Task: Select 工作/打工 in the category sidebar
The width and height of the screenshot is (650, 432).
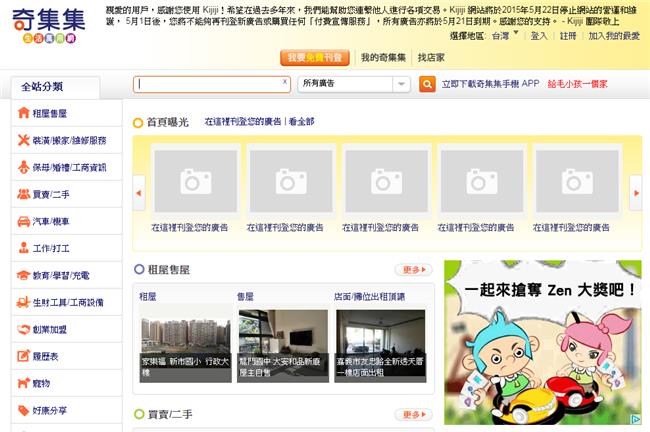Action: [67, 248]
